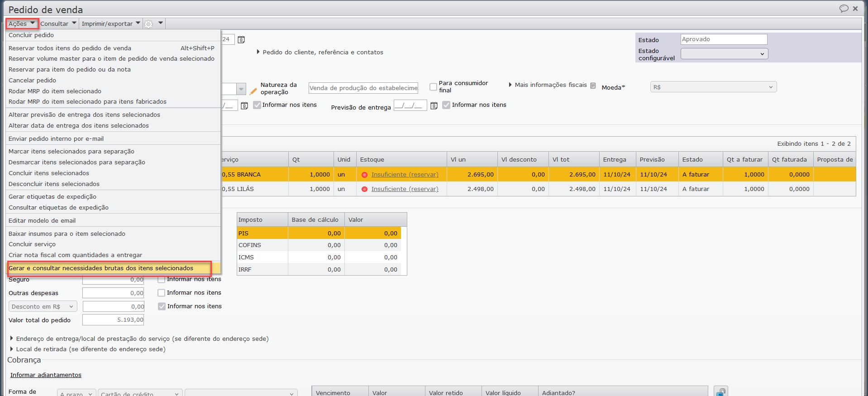The height and width of the screenshot is (396, 868).
Task: Click the padlock icon beside the Vencimento table
Action: (720, 391)
